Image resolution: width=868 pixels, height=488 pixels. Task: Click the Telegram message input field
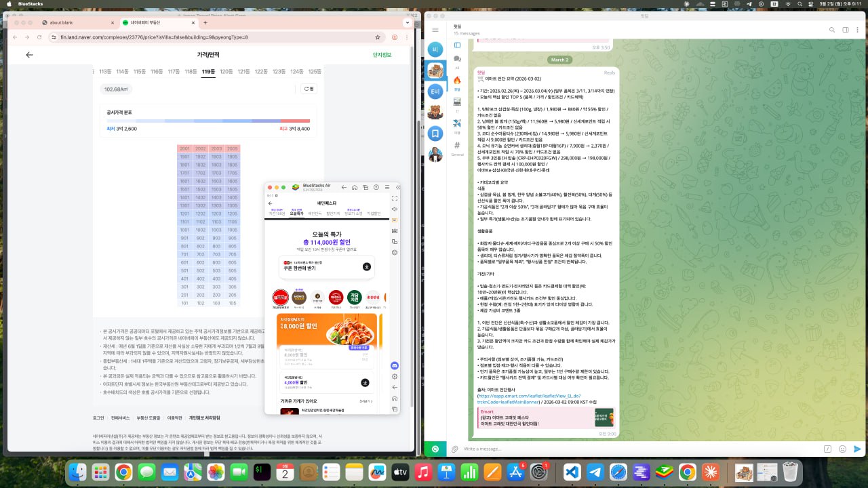click(x=641, y=449)
